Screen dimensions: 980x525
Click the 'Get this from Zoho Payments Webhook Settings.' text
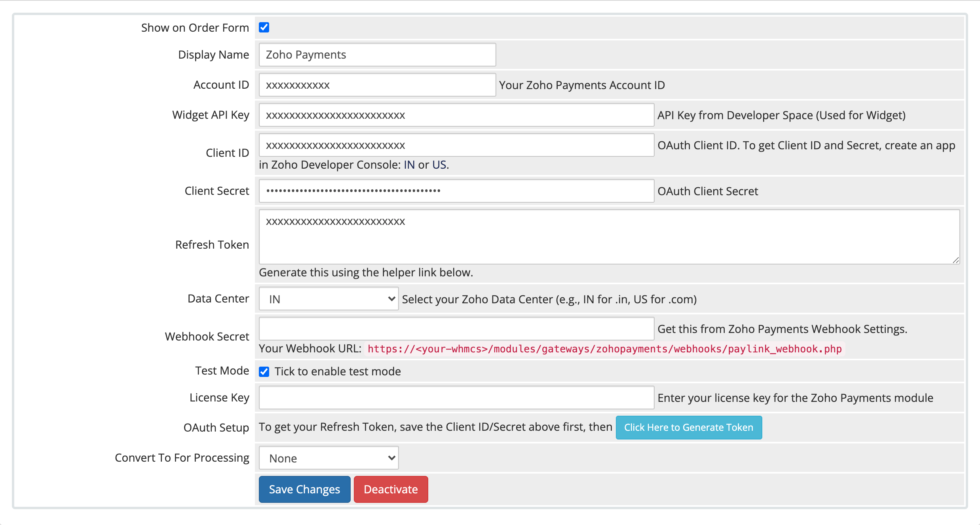point(782,329)
